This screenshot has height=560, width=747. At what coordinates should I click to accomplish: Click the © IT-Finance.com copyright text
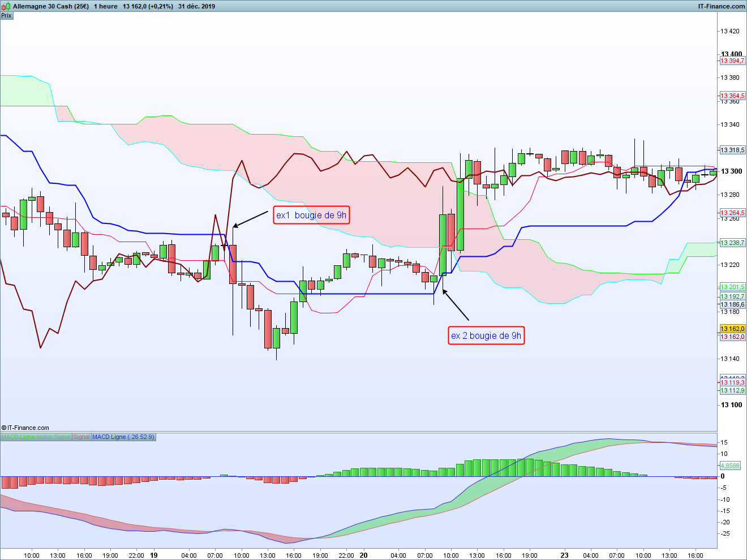pyautogui.click(x=25, y=428)
